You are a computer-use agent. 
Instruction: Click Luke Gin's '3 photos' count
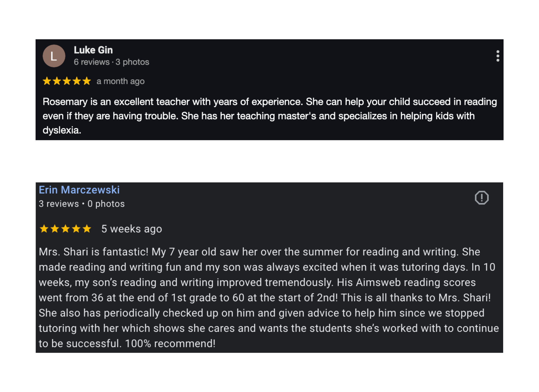click(132, 62)
